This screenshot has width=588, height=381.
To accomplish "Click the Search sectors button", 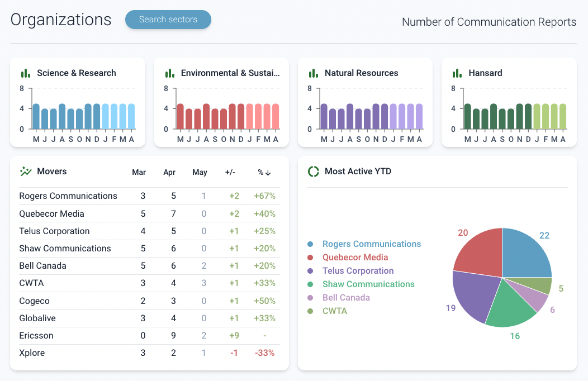I will [x=168, y=20].
